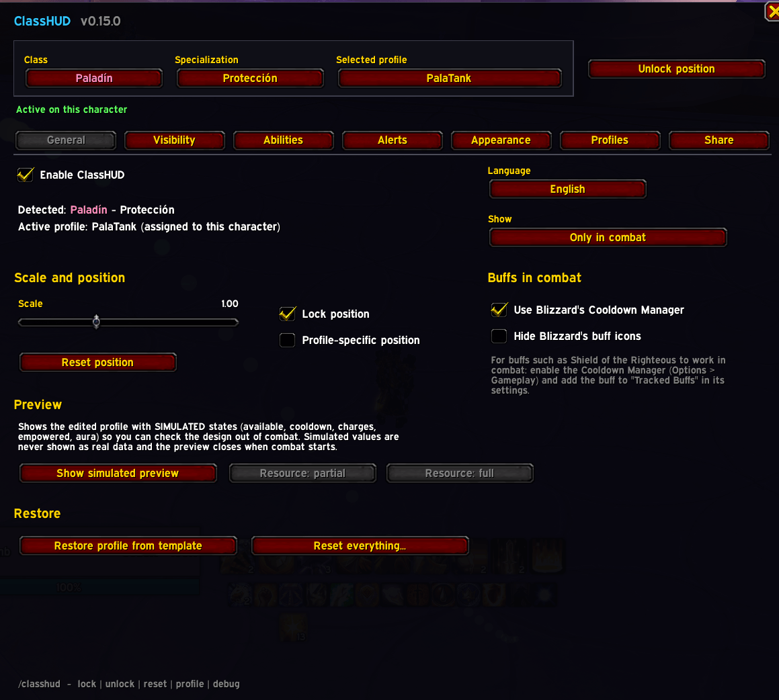Click the Preview section heading
The image size is (779, 700).
tap(38, 404)
